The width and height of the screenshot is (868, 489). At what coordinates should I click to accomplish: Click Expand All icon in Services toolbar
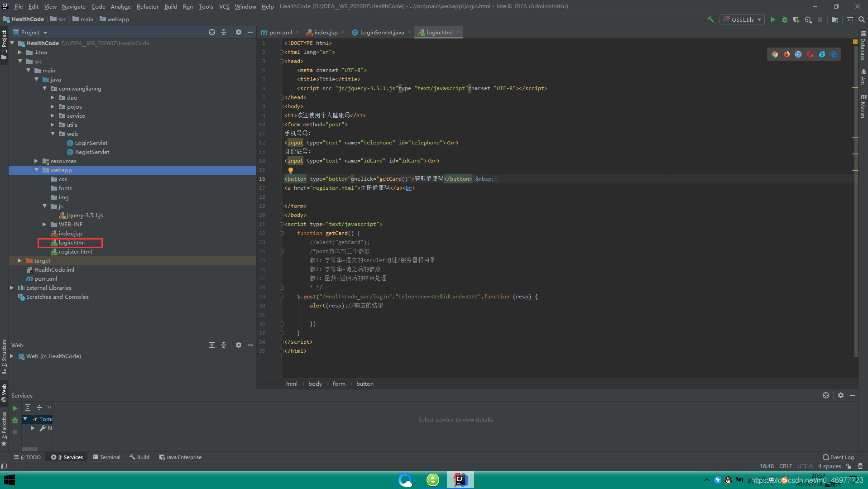click(28, 407)
